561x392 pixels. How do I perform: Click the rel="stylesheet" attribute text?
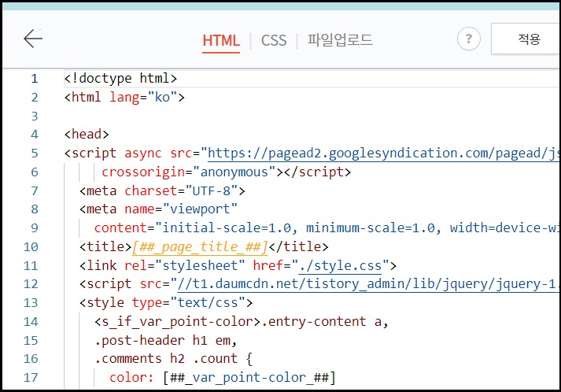point(185,265)
